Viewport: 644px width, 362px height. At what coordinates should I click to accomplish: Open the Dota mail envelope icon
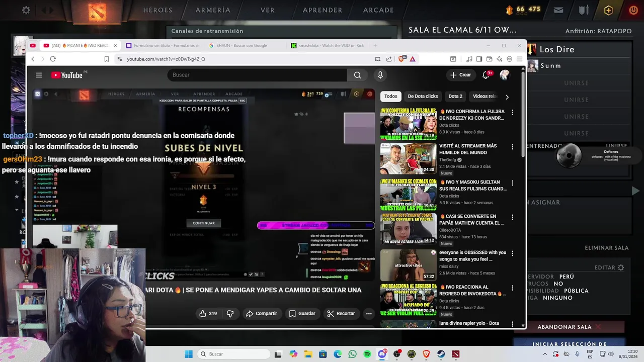tap(558, 10)
